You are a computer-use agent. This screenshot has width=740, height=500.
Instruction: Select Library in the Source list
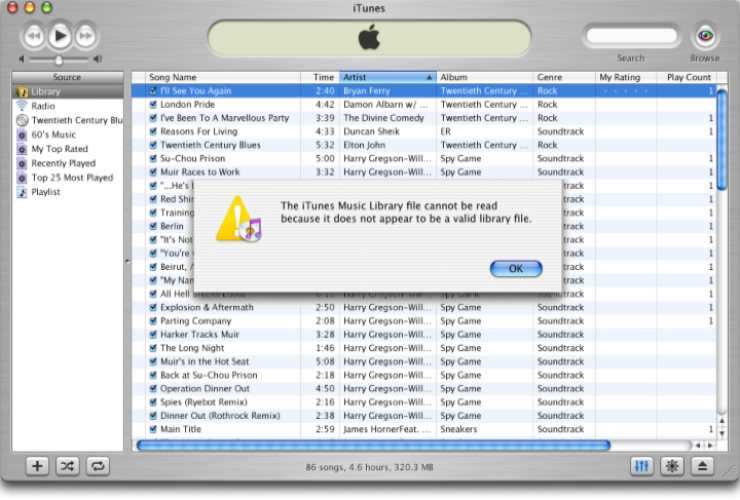coord(67,92)
